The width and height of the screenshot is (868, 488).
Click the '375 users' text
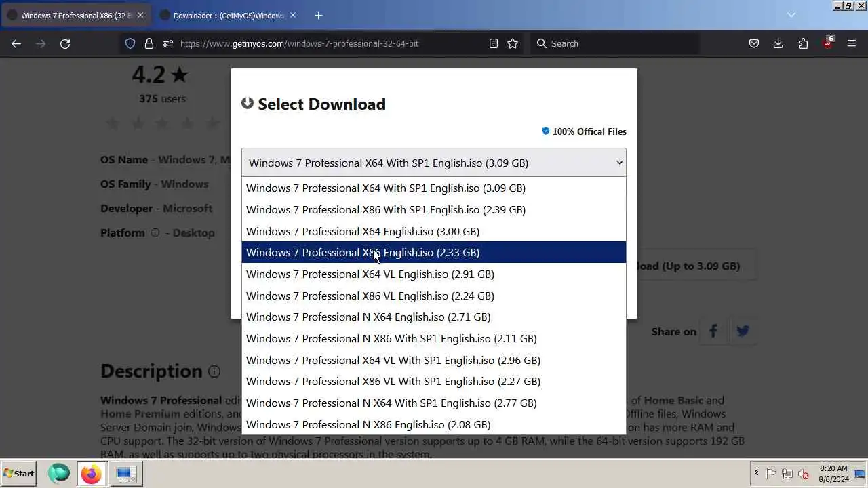tap(162, 99)
